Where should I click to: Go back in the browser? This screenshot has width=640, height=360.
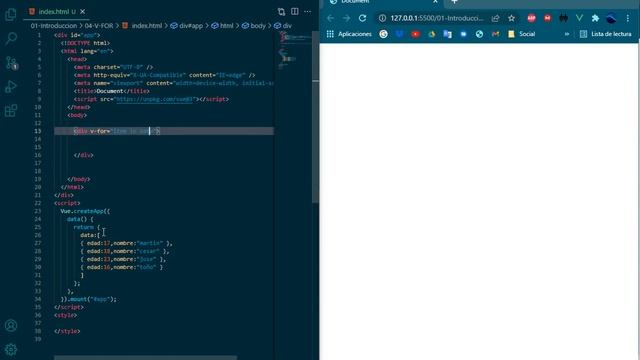[x=330, y=18]
